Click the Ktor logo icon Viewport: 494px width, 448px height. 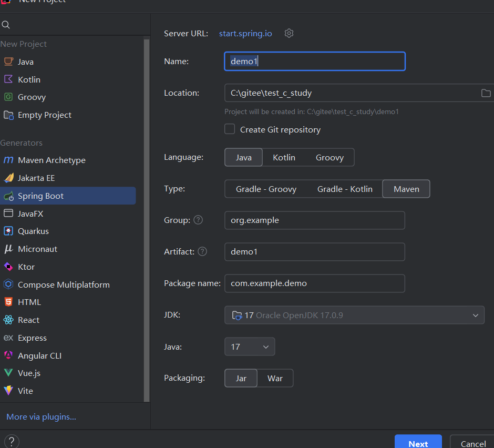click(8, 267)
